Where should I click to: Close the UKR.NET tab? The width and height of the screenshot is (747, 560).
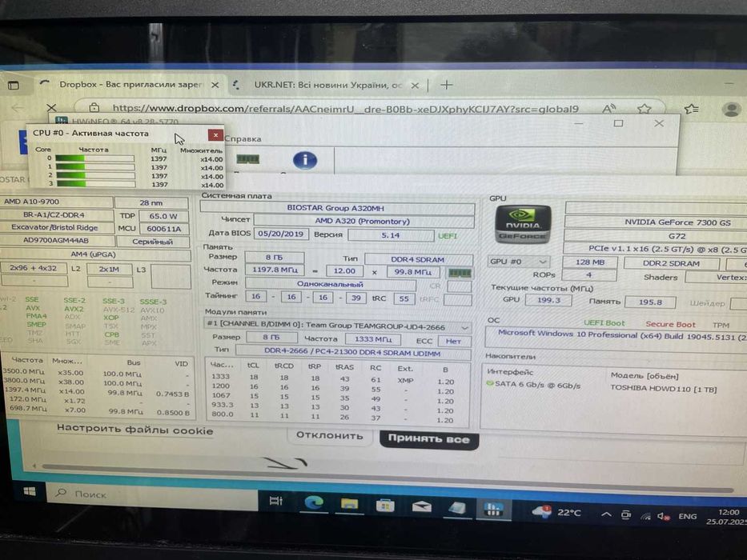pos(415,86)
